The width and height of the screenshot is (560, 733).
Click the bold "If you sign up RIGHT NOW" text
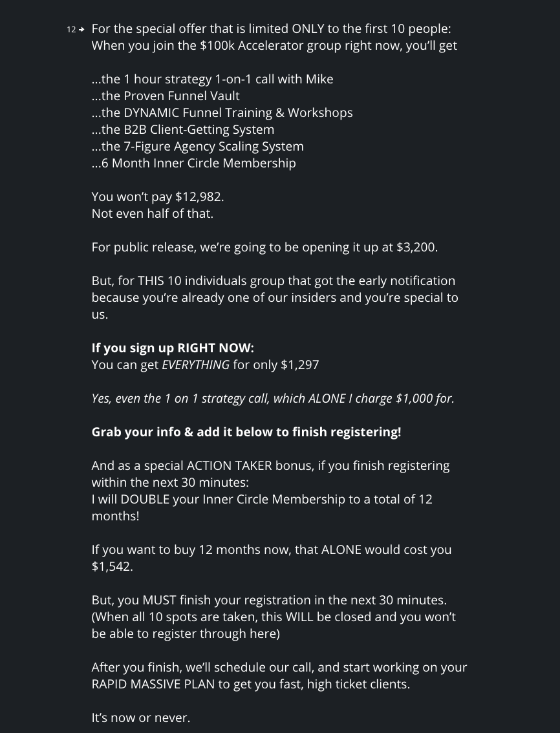tap(173, 348)
